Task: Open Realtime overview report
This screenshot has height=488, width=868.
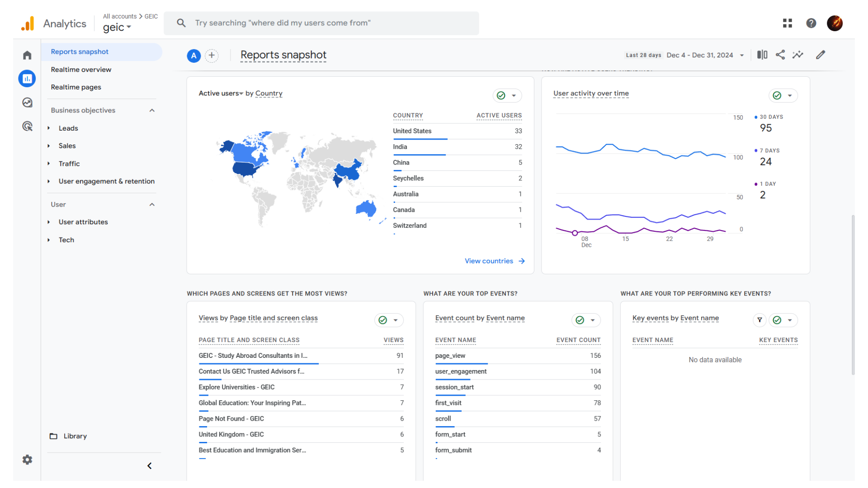Action: (81, 70)
